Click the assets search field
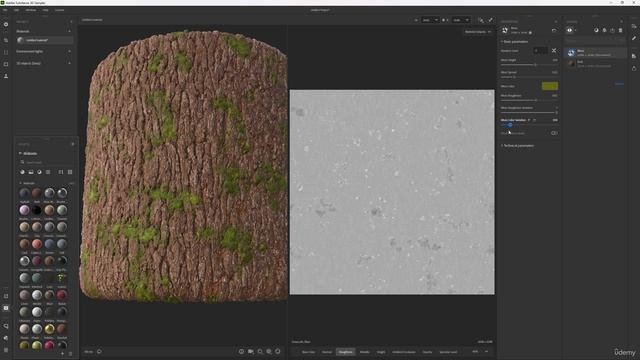Viewport: 640px width, 360px height. [47, 162]
